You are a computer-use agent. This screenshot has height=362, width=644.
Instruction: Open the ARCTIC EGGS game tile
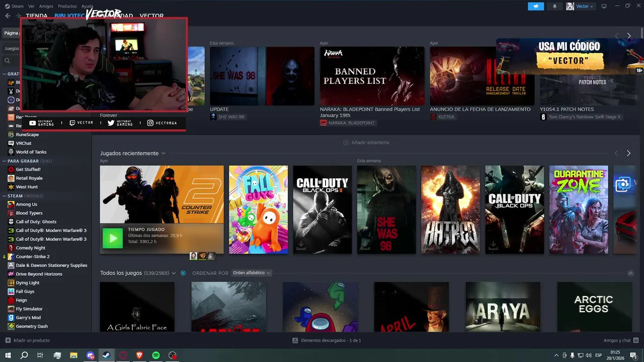594,307
